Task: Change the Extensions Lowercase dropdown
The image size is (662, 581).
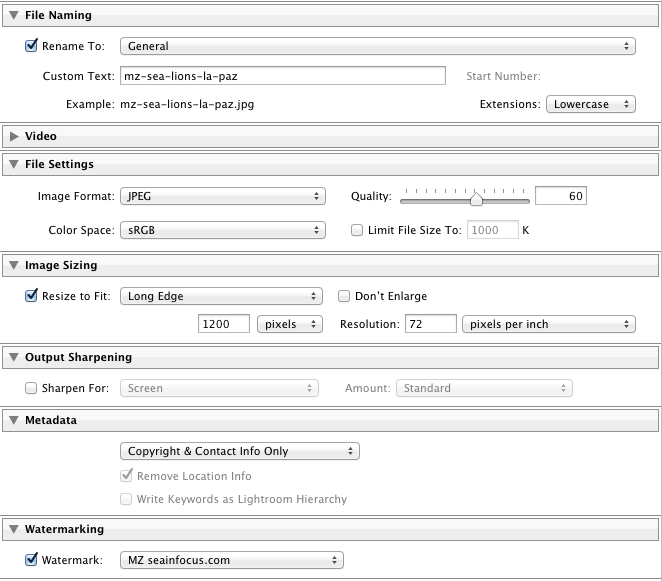Action: click(x=590, y=104)
